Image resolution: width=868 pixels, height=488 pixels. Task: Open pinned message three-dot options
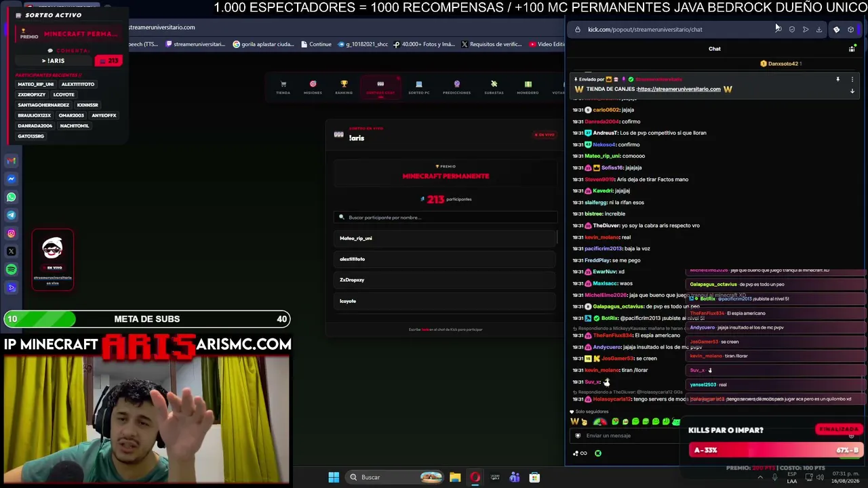click(852, 79)
